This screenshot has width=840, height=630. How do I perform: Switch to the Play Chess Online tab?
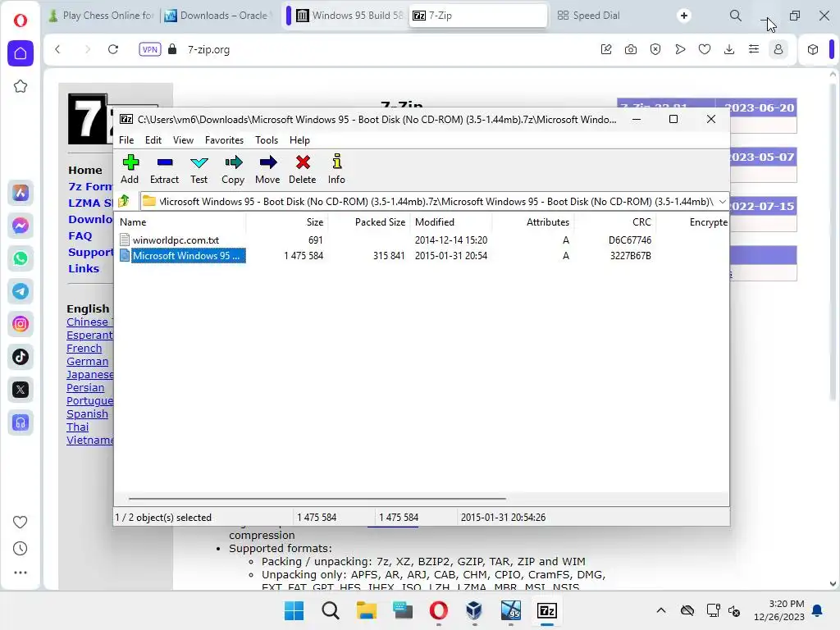tap(101, 16)
